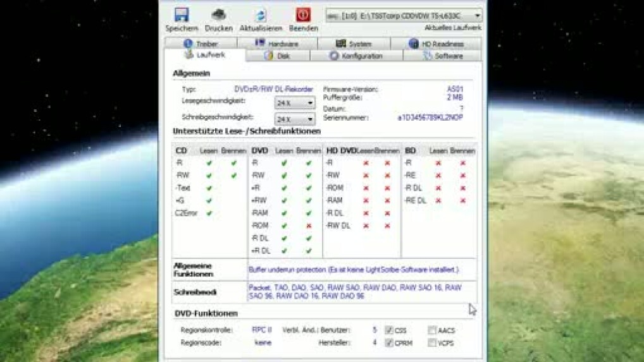The width and height of the screenshot is (644, 362).
Task: Click the Drucken printer icon
Action: click(218, 15)
